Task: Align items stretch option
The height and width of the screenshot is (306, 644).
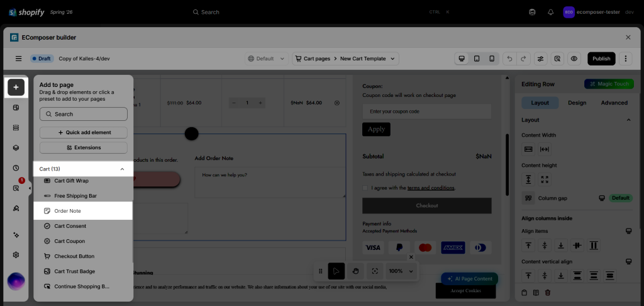Action: [x=594, y=246]
